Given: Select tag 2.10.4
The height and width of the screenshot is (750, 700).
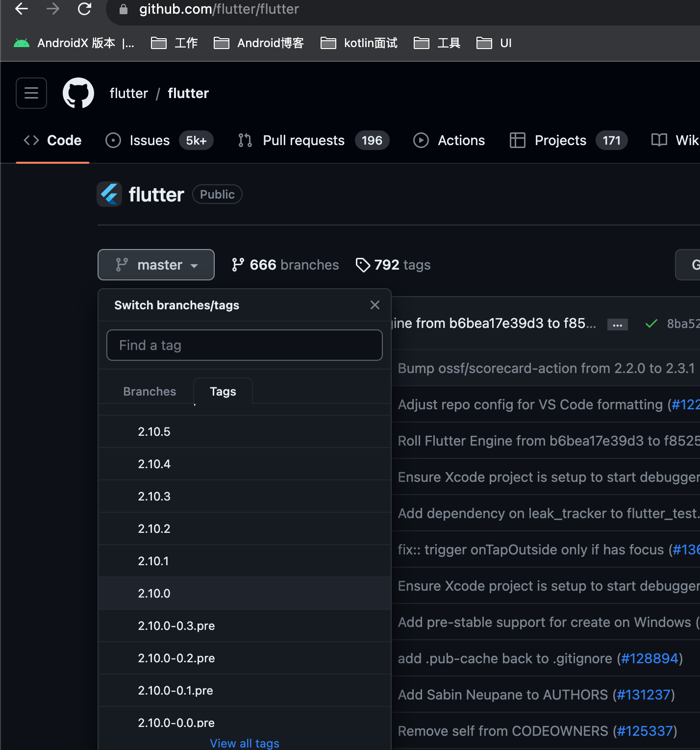Looking at the screenshot, I should point(245,464).
